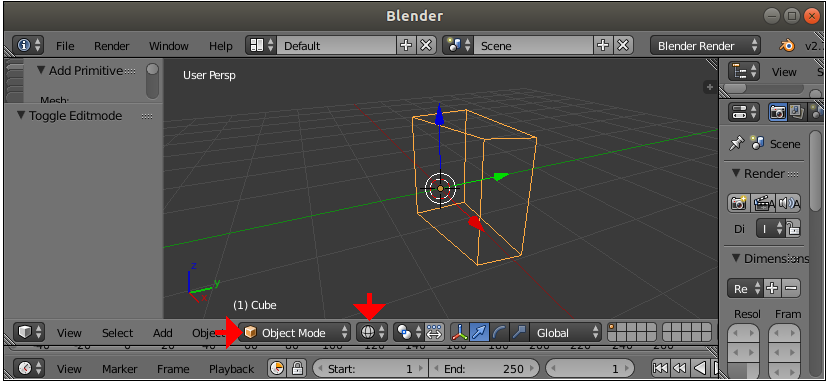Open the Object Mode dropdown

point(294,332)
